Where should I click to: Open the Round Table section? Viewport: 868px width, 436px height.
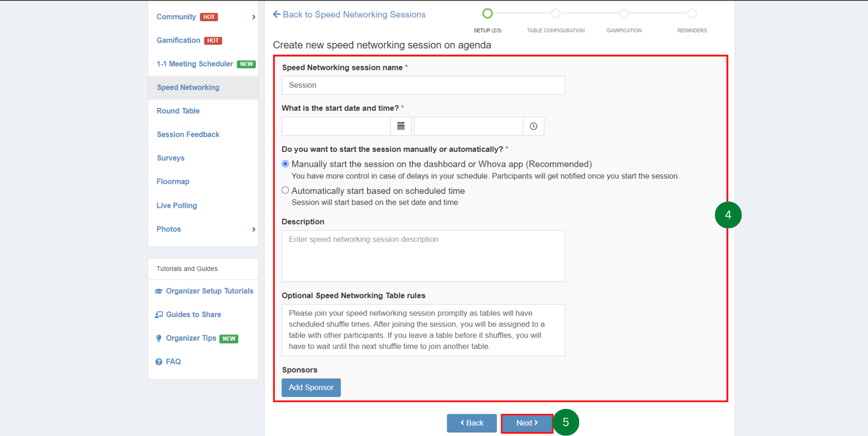178,111
